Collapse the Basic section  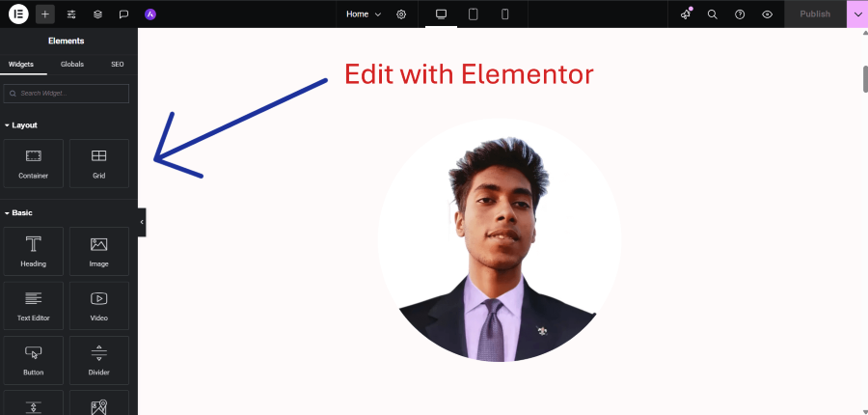coord(18,212)
